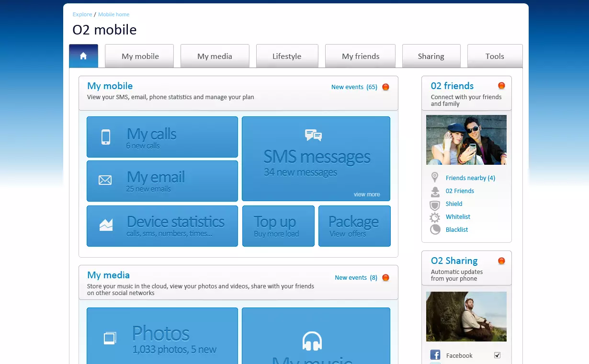Open the My email tile title
The width and height of the screenshot is (589, 364).
156,177
